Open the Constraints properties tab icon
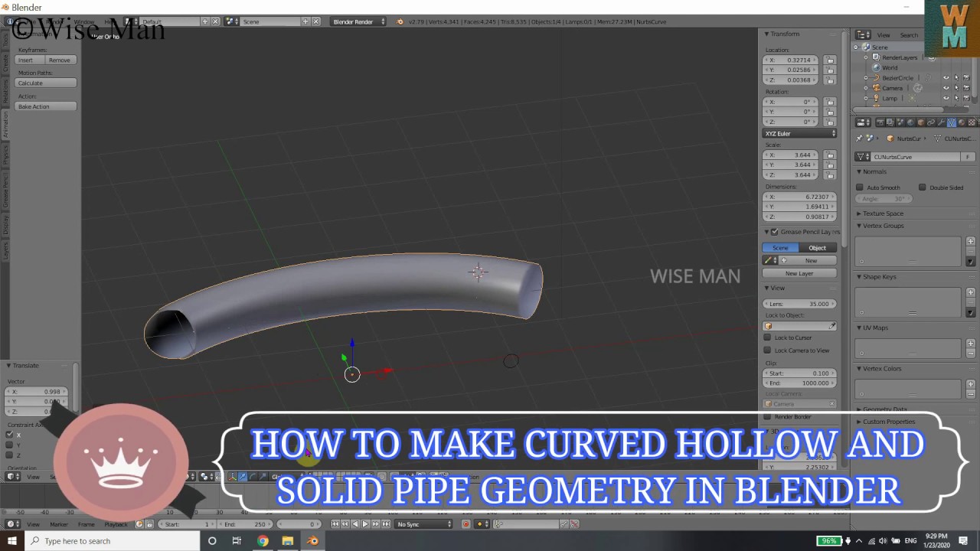Screen dimensions: 980x551 pos(931,122)
